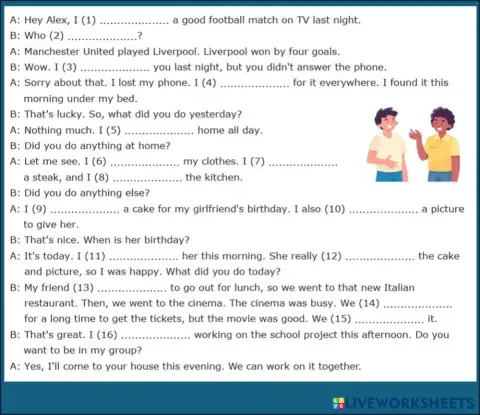Screen dimensions: 480x415
Task: Click the text 'morning under my bed.'
Action: point(80,99)
